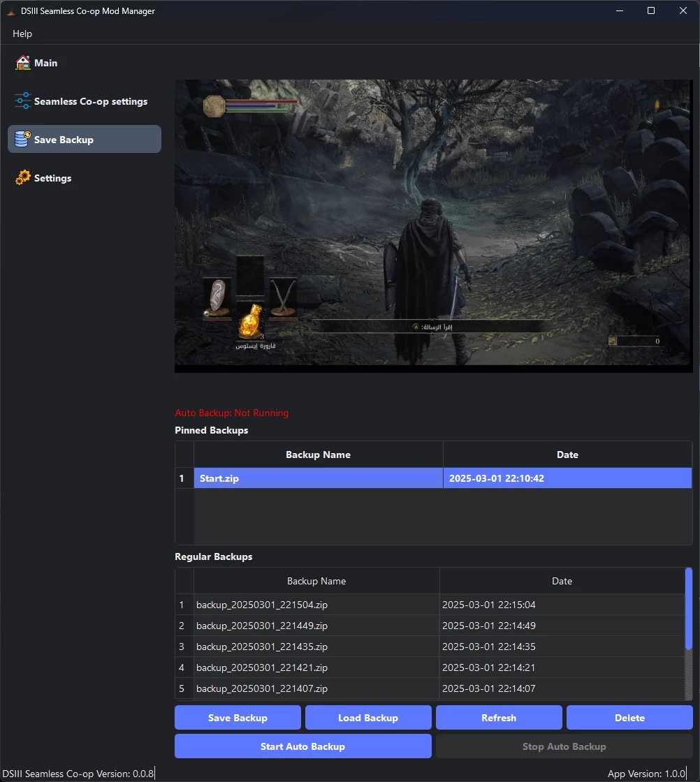Click the Load Backup button
The height and width of the screenshot is (782, 700).
tap(368, 718)
